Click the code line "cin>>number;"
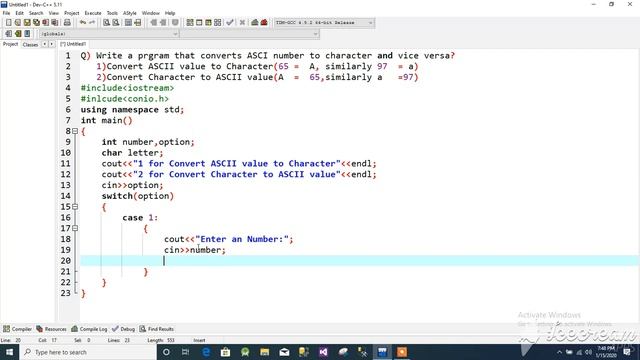The image size is (640, 360). [x=195, y=250]
